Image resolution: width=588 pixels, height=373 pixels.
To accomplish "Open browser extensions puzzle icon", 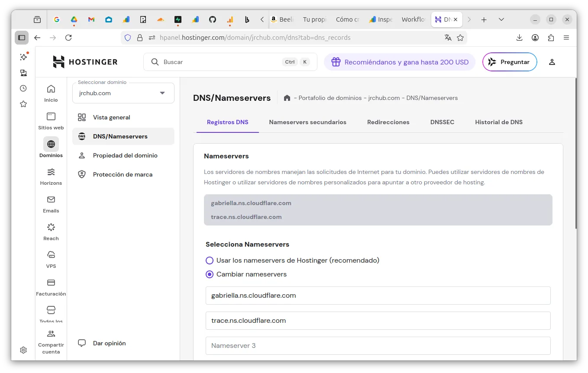I will pyautogui.click(x=551, y=38).
